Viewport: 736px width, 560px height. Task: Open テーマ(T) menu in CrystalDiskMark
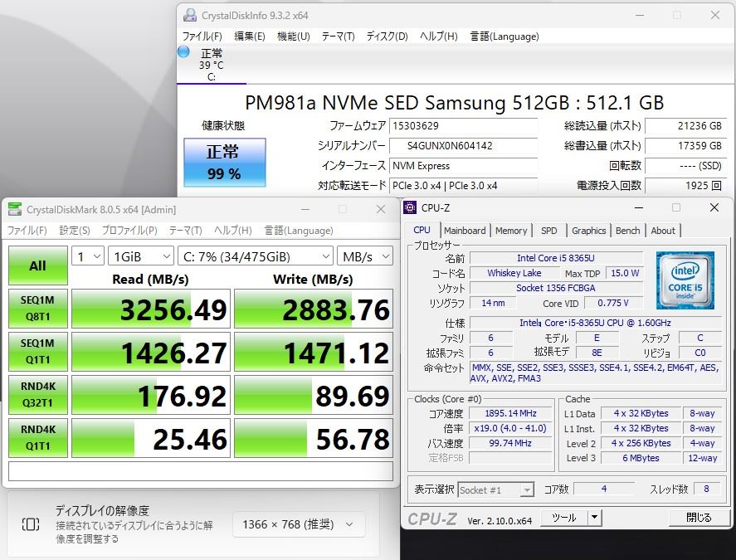click(x=185, y=231)
